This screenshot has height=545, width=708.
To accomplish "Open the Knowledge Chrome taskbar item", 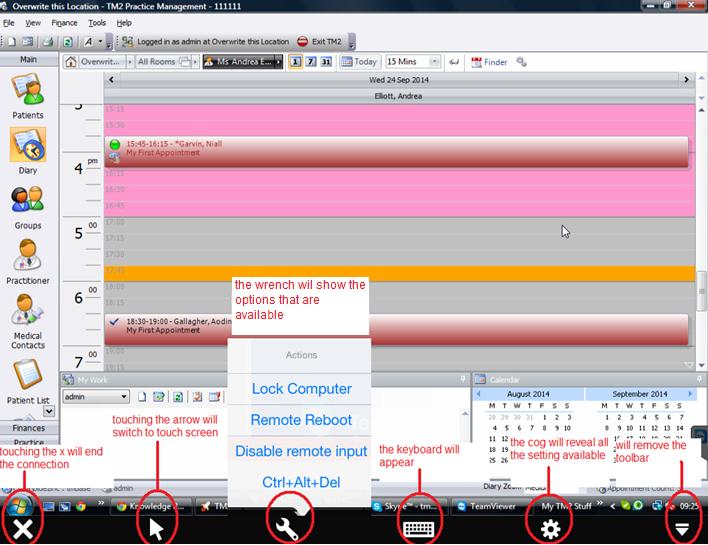I will coord(152,507).
